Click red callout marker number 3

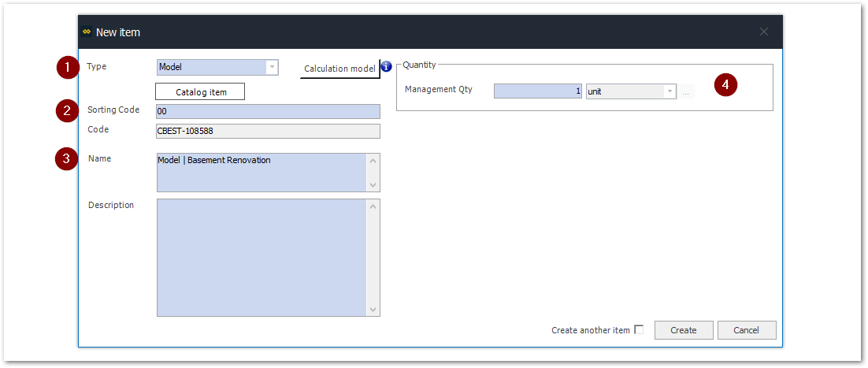tap(66, 159)
